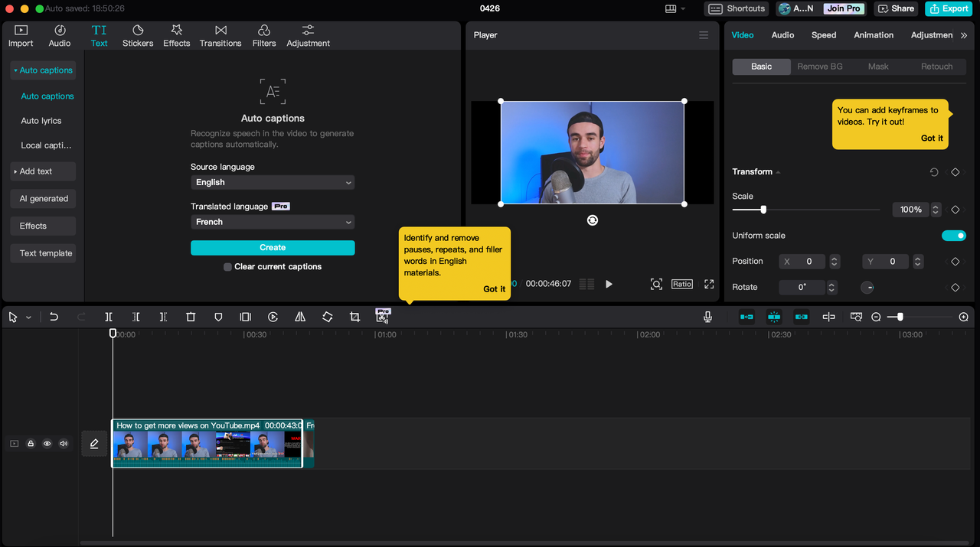Click the timeline zoom out magnifier
The height and width of the screenshot is (547, 980).
876,317
